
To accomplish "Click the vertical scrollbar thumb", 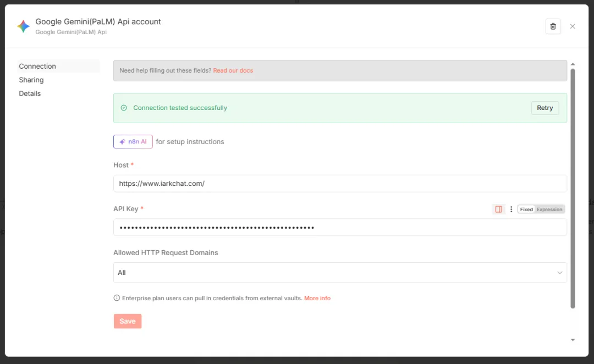I will [573, 188].
